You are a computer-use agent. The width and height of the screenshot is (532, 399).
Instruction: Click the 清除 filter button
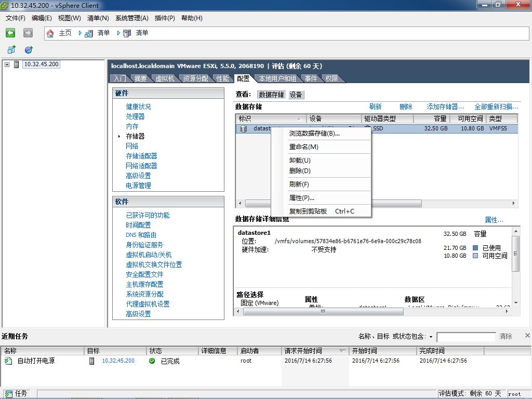(x=506, y=336)
